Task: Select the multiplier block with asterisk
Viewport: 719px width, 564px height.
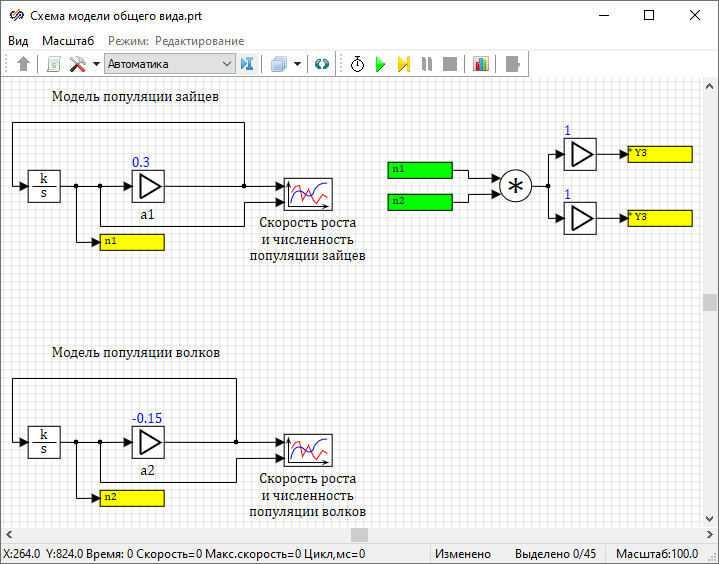Action: tap(516, 186)
